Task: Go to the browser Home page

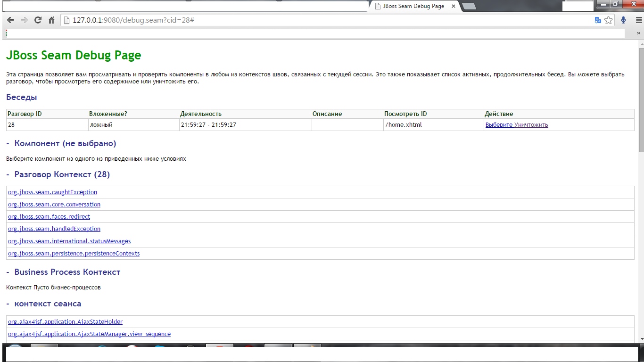Action: [x=52, y=20]
